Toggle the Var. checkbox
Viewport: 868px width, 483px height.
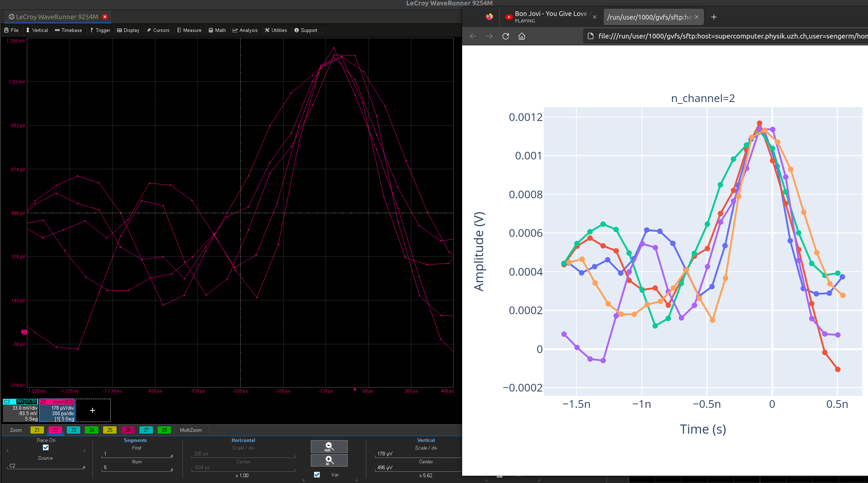317,475
